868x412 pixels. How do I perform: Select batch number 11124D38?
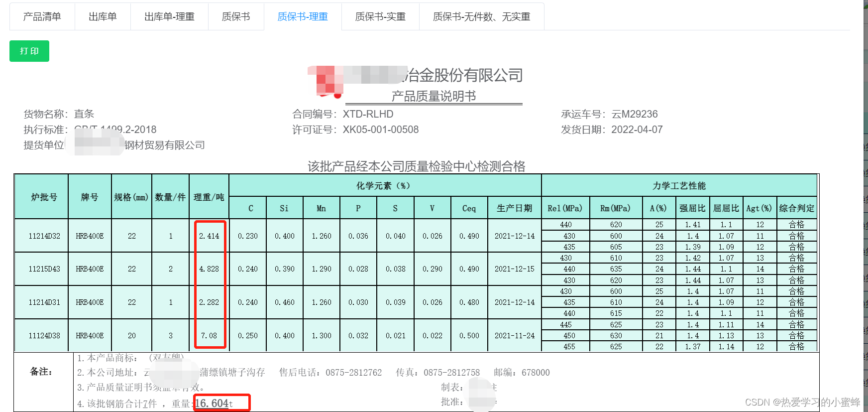point(44,335)
